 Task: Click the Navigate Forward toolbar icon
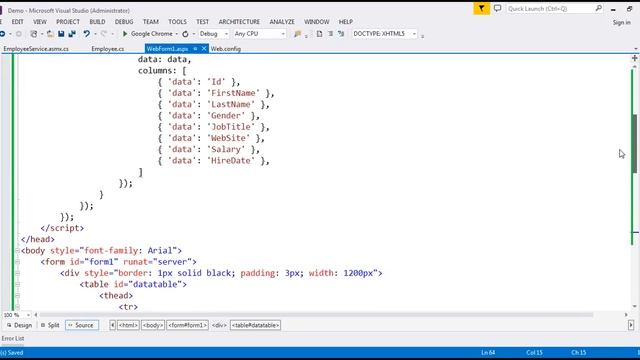pos(18,34)
